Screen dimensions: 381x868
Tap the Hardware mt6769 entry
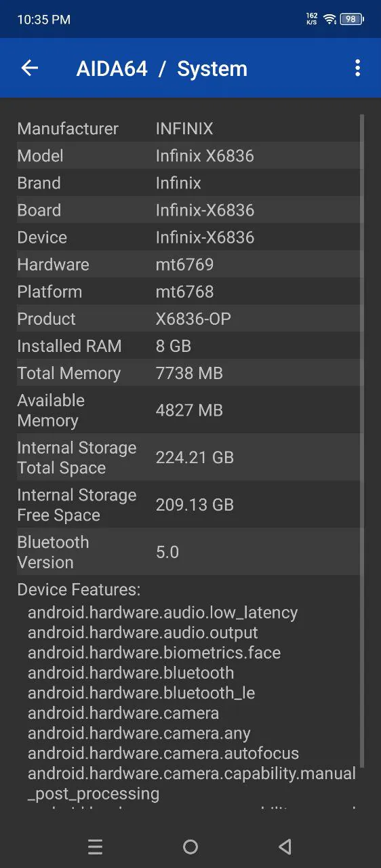click(188, 264)
